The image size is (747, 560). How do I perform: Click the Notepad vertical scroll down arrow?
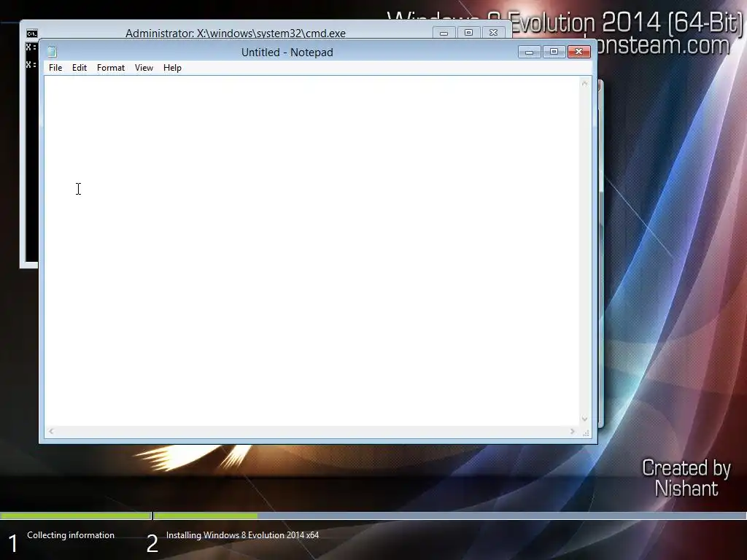[584, 419]
